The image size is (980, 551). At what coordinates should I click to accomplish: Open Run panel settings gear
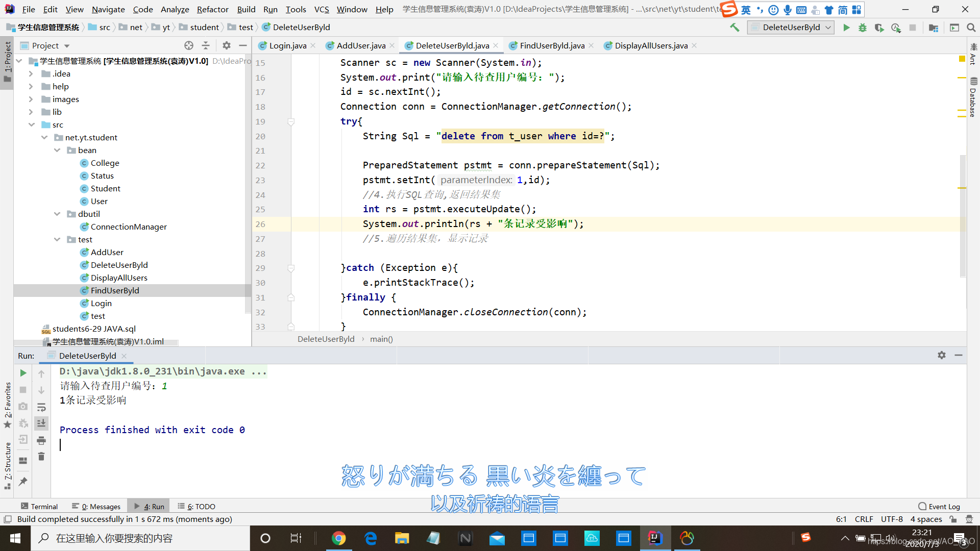coord(942,355)
